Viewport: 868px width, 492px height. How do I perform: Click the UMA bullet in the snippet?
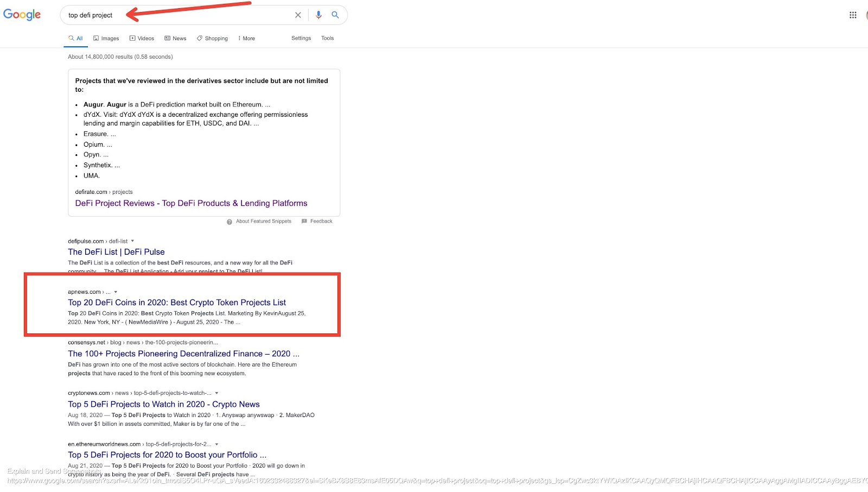[92, 175]
